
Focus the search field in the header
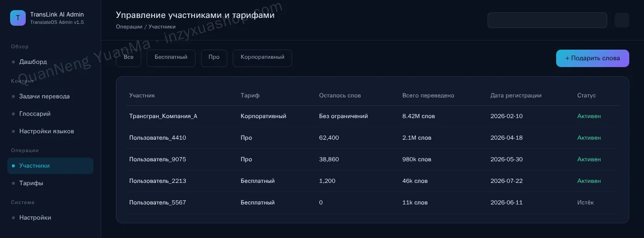click(x=547, y=20)
